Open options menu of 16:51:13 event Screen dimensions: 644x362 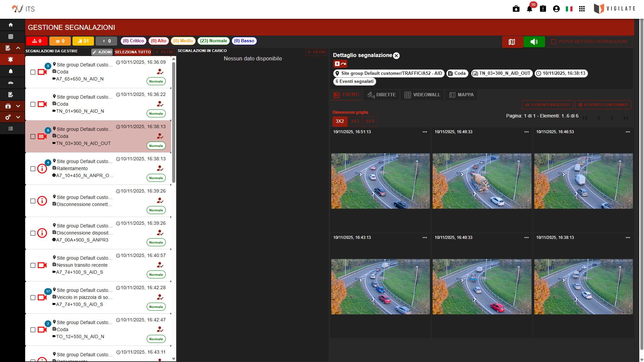pyautogui.click(x=425, y=132)
